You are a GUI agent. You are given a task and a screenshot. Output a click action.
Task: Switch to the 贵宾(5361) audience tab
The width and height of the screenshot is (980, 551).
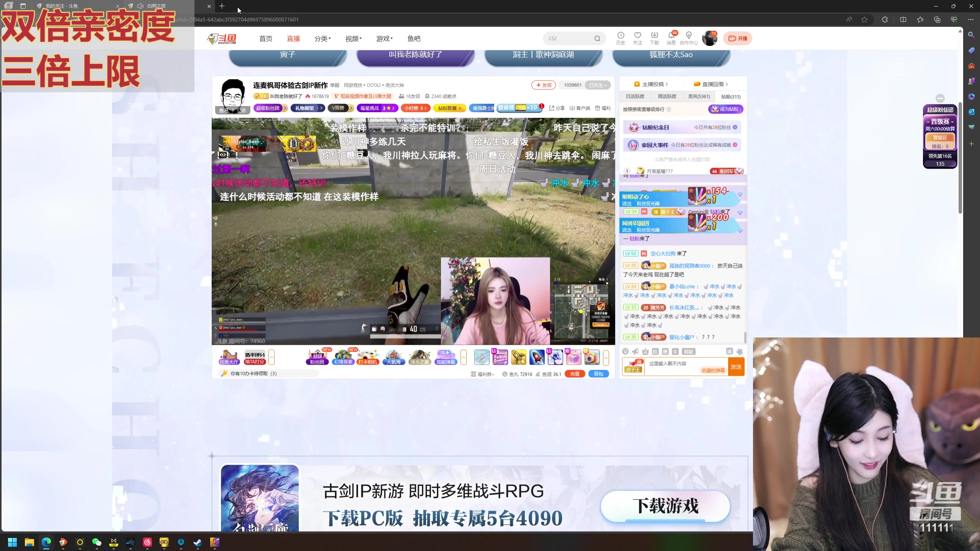click(699, 96)
